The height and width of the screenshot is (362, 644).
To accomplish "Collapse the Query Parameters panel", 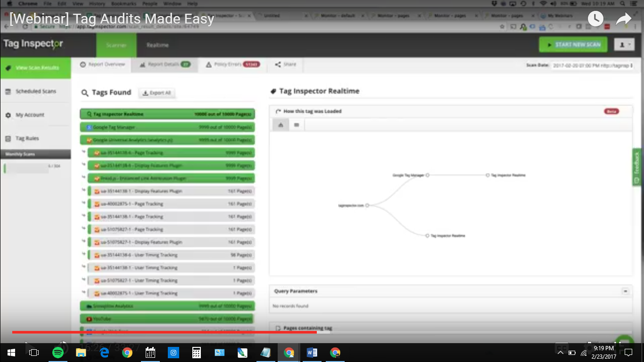I will (x=626, y=291).
